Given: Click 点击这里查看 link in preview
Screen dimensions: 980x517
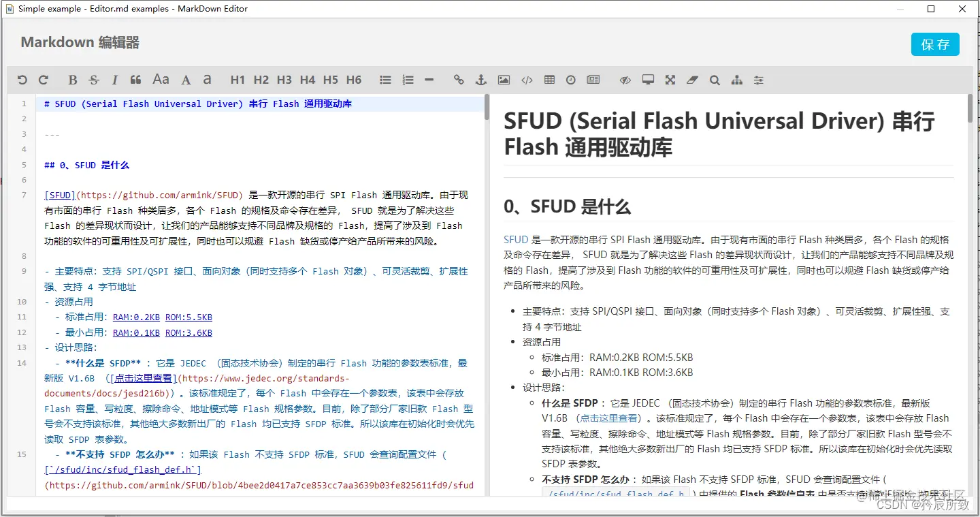Looking at the screenshot, I should tap(609, 418).
